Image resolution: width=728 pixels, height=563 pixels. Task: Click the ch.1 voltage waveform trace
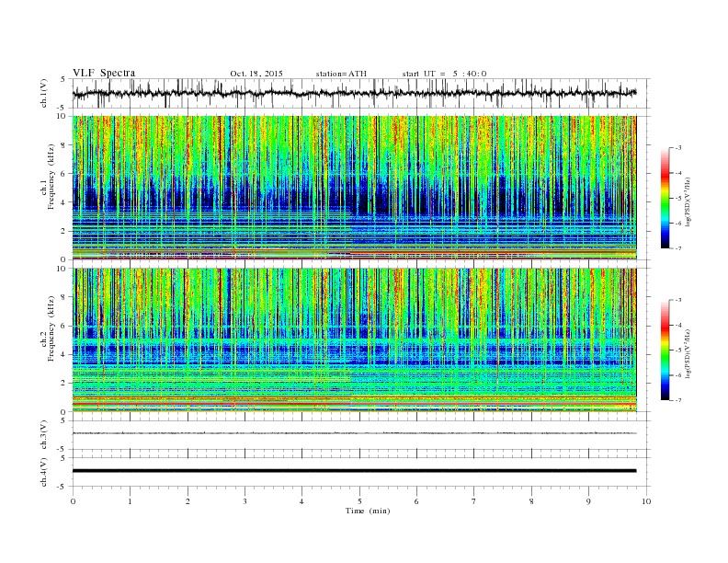click(354, 93)
